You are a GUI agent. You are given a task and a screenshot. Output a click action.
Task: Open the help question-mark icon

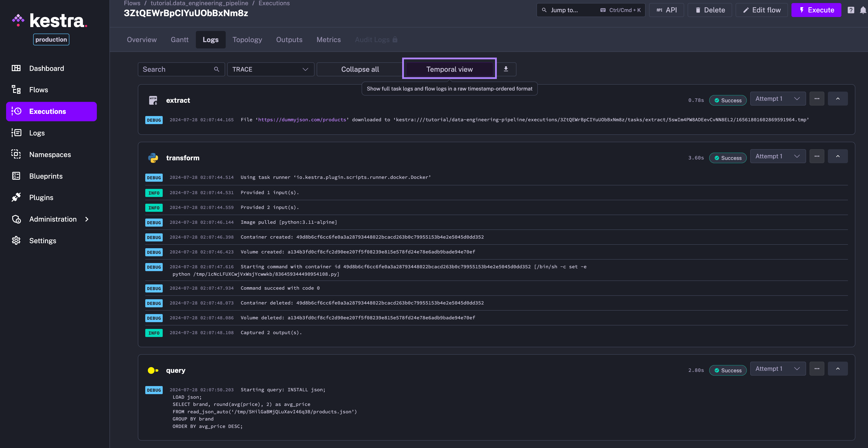coord(851,10)
